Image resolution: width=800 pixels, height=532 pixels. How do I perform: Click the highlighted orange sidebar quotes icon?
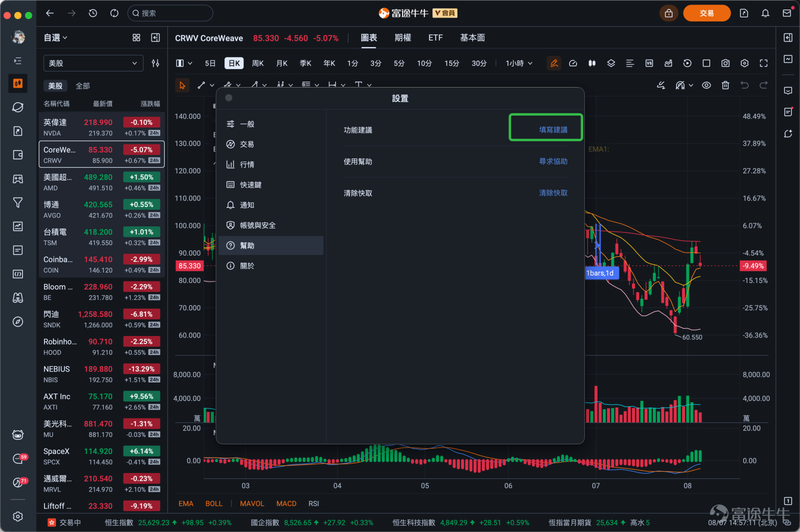coord(18,83)
